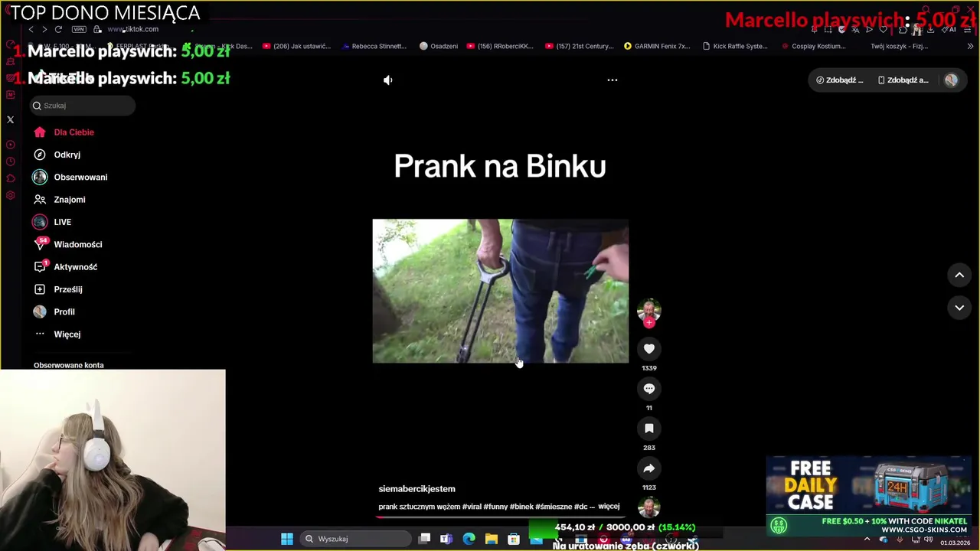The width and height of the screenshot is (980, 551).
Task: Click the second Zdobądź a... button
Action: coord(903,80)
